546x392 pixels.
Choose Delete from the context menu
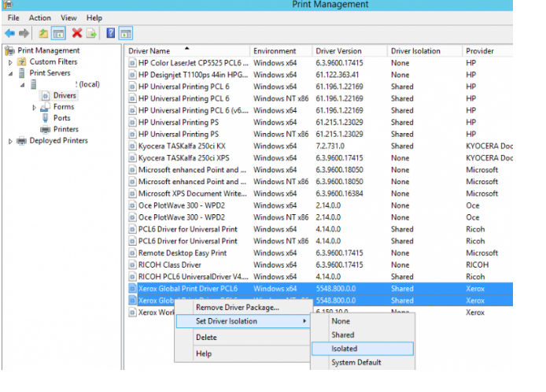pyautogui.click(x=242, y=338)
